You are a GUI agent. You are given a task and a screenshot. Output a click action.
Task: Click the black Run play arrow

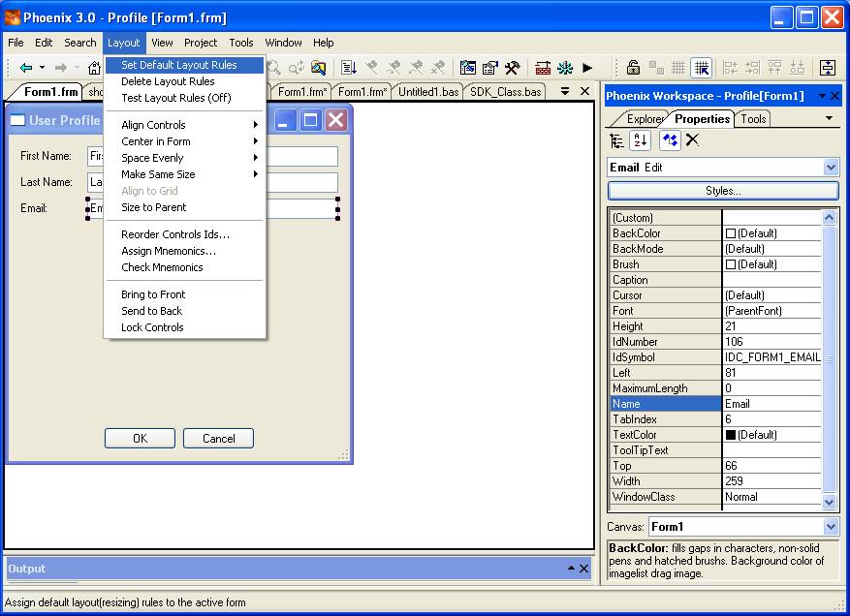click(587, 68)
